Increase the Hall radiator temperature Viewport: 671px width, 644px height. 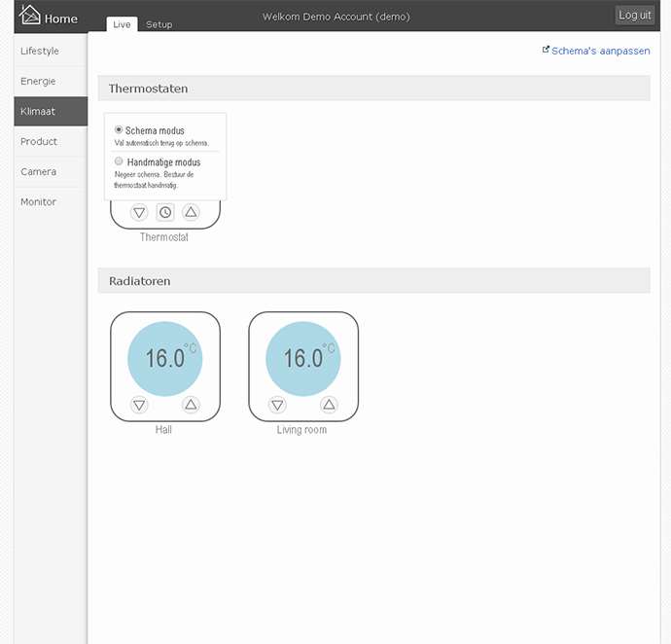click(191, 405)
